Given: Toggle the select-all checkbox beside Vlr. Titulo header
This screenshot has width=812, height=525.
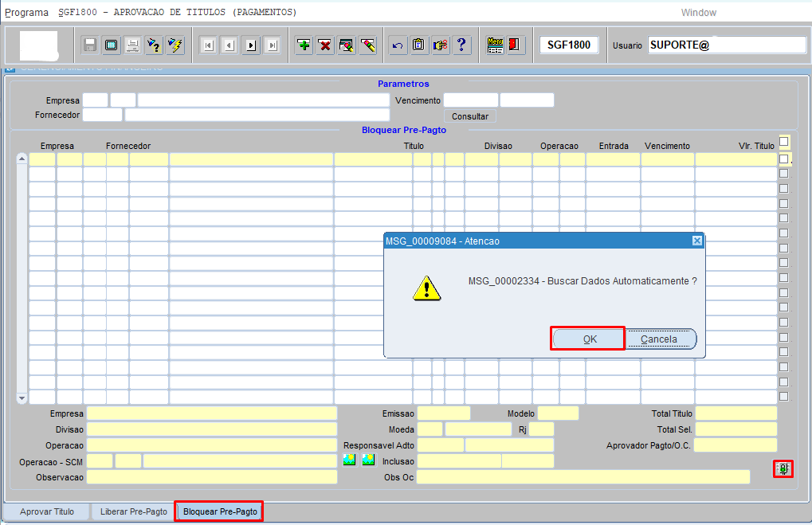Looking at the screenshot, I should tap(784, 142).
